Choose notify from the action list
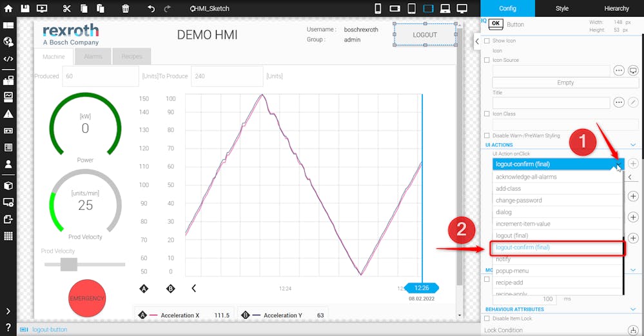The image size is (644, 336). [x=558, y=259]
